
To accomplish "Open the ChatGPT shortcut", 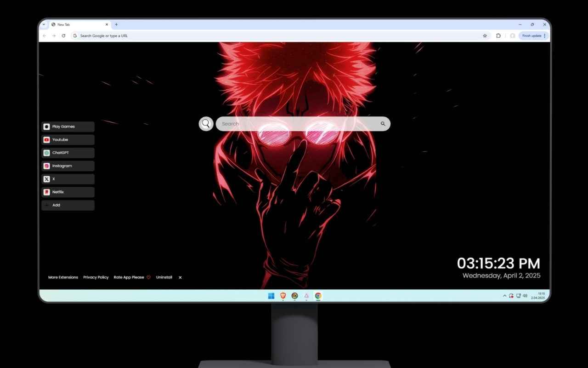I will coord(68,153).
